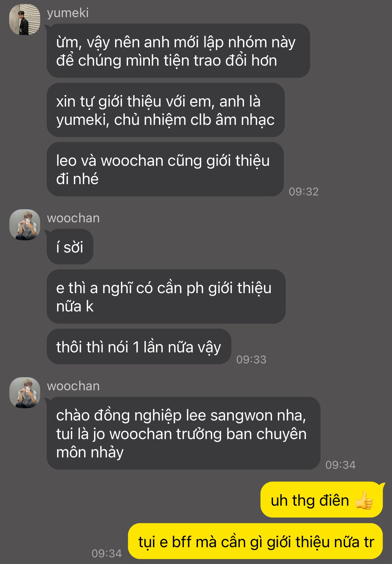This screenshot has height=564, width=392.
Task: Tap the 09:34 timestamp next to woochan's message
Action: pos(340,465)
